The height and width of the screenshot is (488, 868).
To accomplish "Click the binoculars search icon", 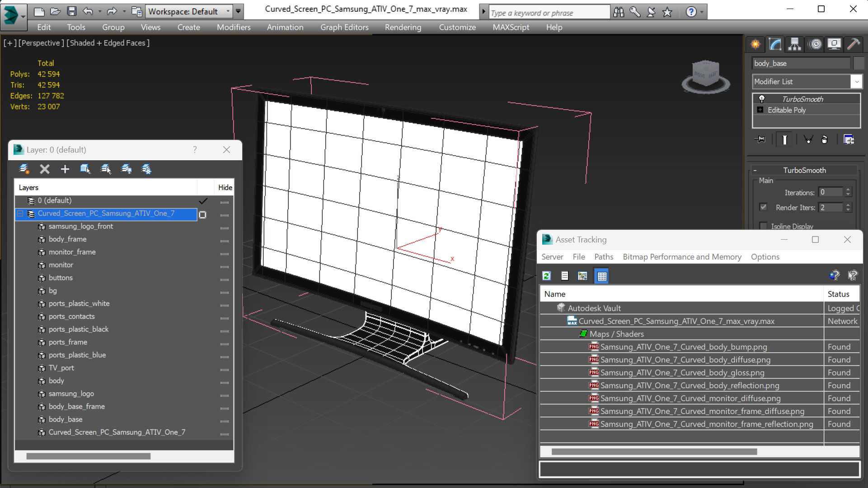I will coord(619,12).
